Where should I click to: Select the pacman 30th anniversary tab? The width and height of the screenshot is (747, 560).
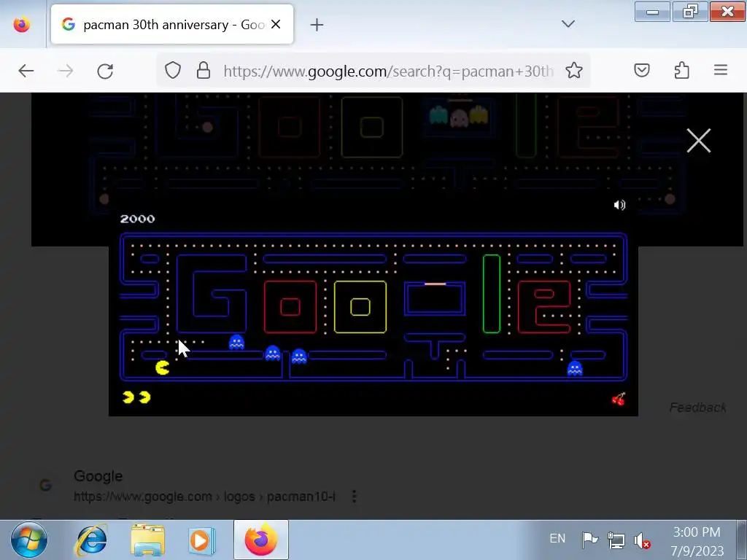(x=171, y=24)
